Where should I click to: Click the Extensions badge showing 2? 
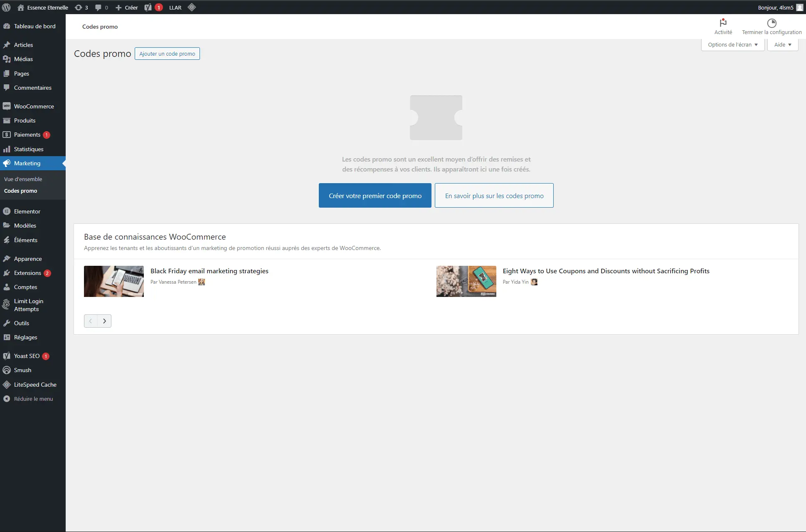point(47,273)
